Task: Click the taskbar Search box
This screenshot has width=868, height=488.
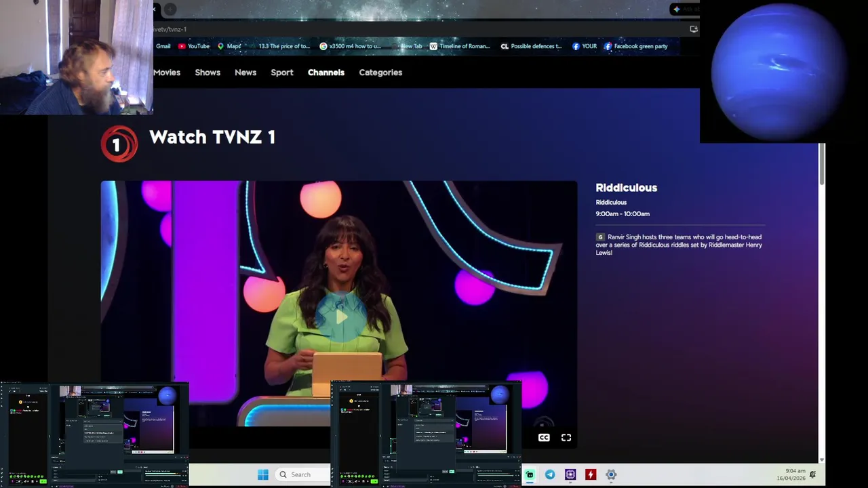Action: (302, 474)
